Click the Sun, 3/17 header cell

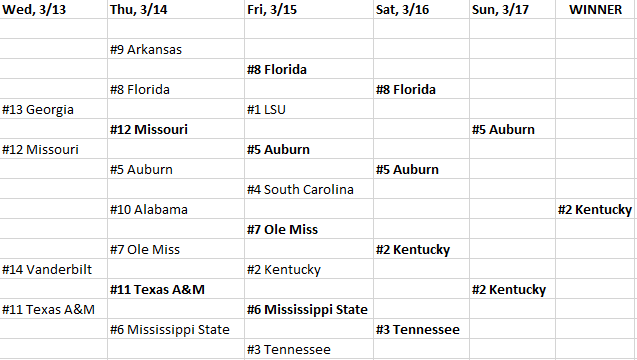click(x=512, y=9)
